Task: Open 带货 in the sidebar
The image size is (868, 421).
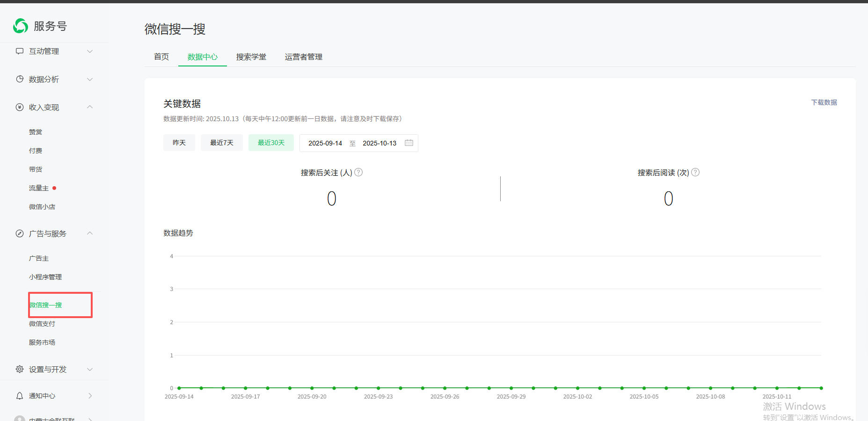Action: (36, 169)
